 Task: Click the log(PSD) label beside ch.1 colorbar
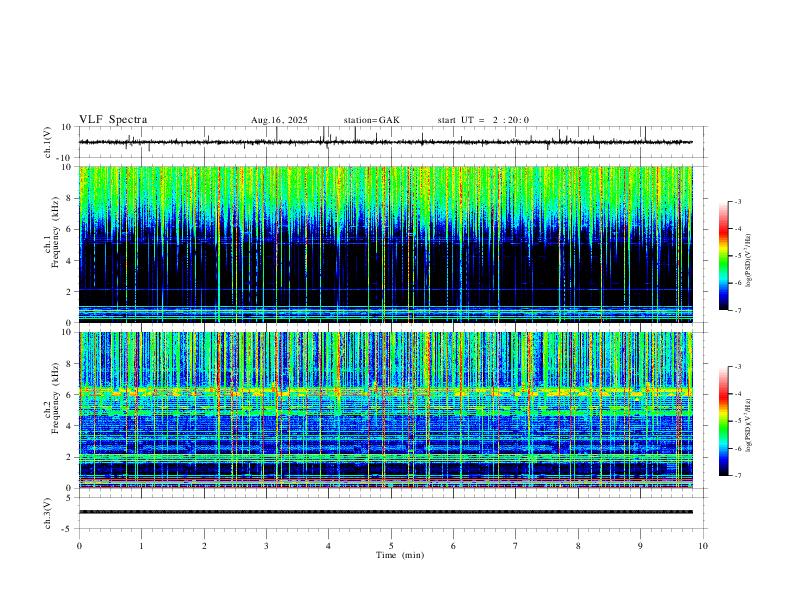(x=748, y=261)
